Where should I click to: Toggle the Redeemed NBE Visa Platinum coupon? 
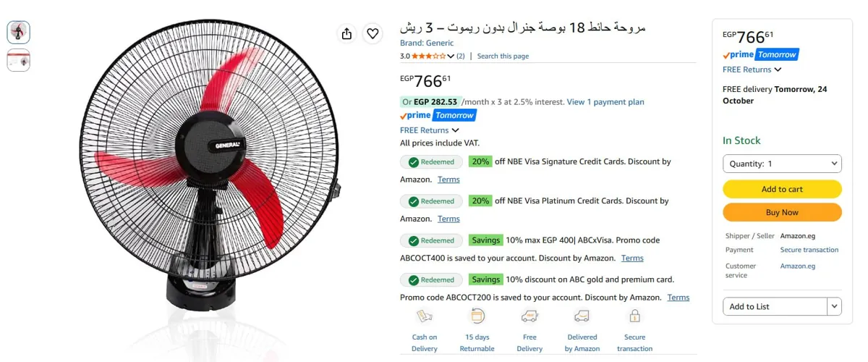pos(432,201)
